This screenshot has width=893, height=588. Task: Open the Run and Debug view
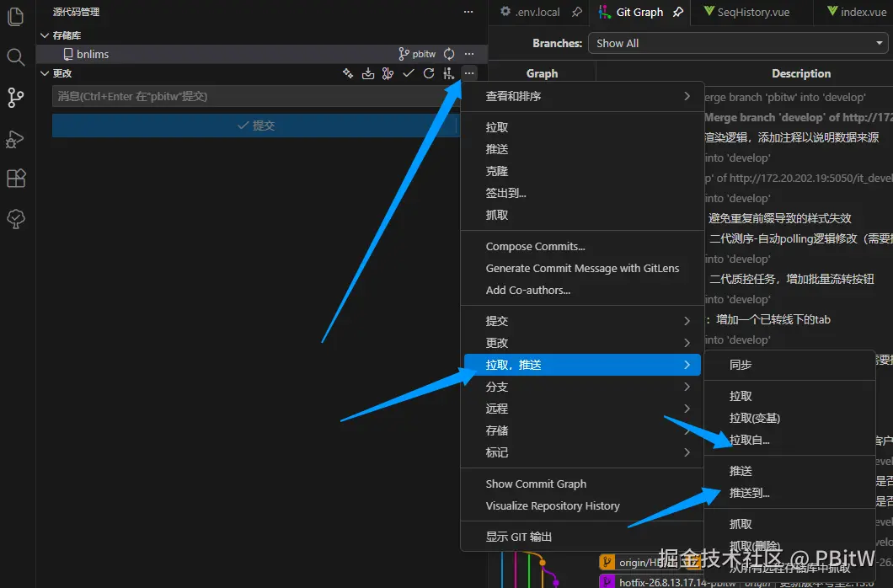(16, 139)
